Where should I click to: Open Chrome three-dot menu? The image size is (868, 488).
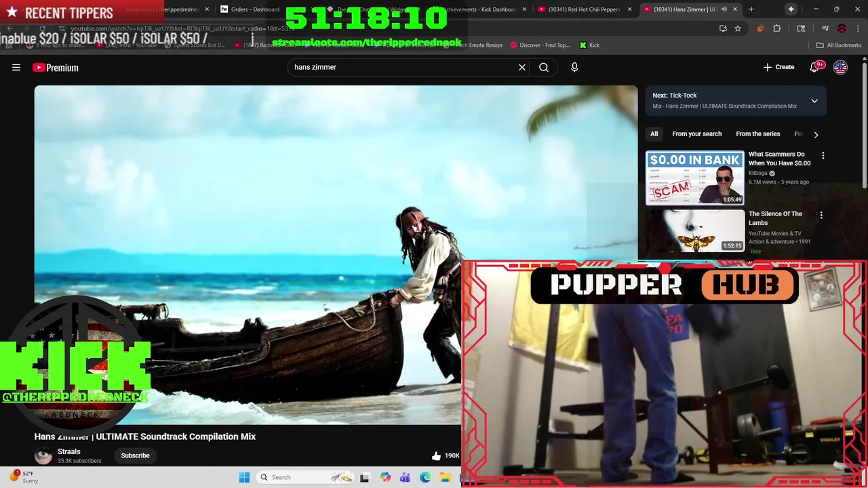858,28
